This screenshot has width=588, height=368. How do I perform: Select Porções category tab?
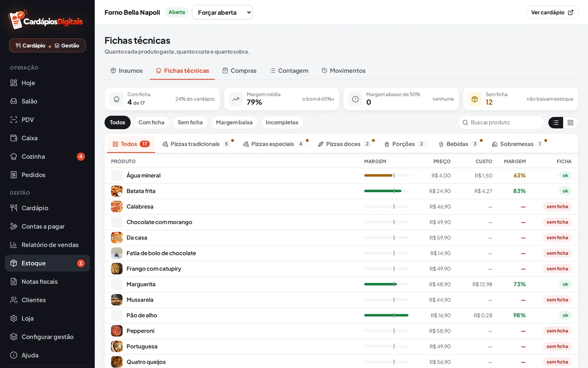pyautogui.click(x=404, y=144)
